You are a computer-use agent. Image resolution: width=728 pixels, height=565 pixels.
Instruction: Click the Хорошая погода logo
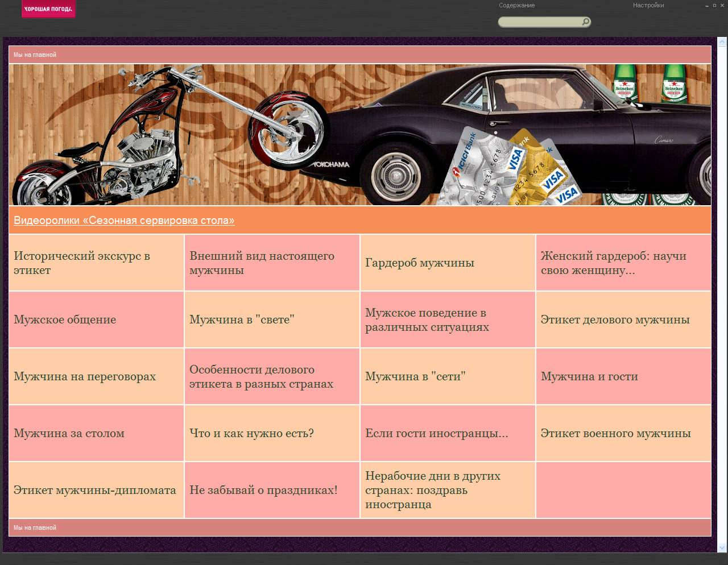click(x=48, y=9)
